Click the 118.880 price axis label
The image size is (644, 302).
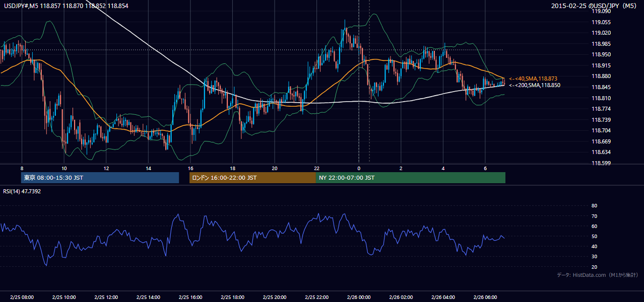pyautogui.click(x=602, y=76)
